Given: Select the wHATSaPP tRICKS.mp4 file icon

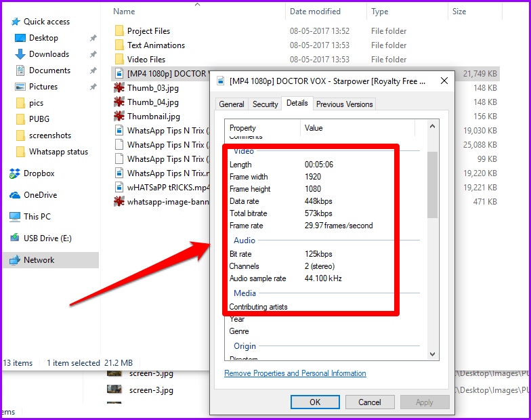Looking at the screenshot, I should 119,187.
